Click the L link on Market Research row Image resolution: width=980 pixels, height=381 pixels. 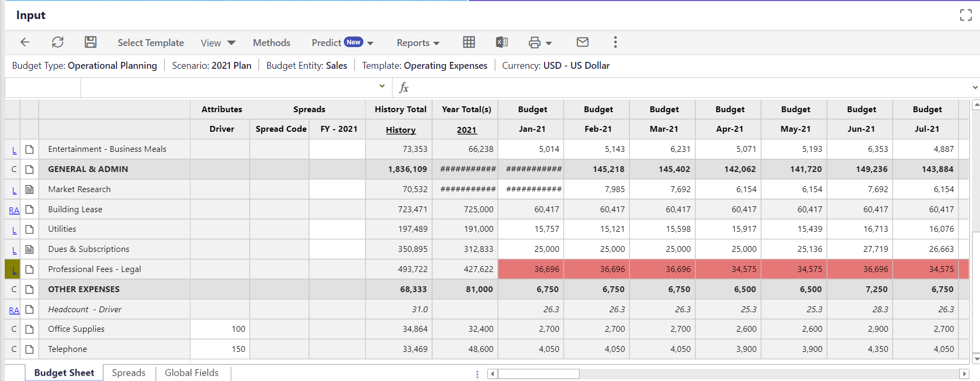(14, 190)
